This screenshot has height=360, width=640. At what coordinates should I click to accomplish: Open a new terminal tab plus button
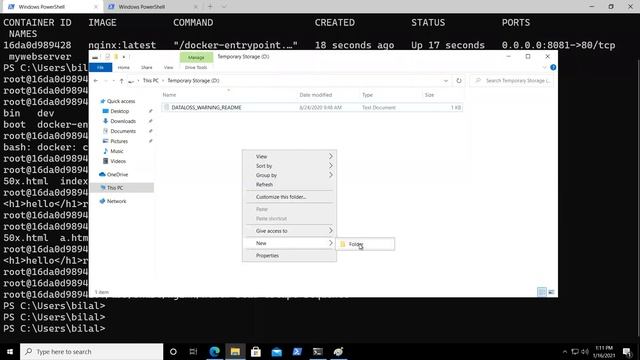tap(210, 7)
